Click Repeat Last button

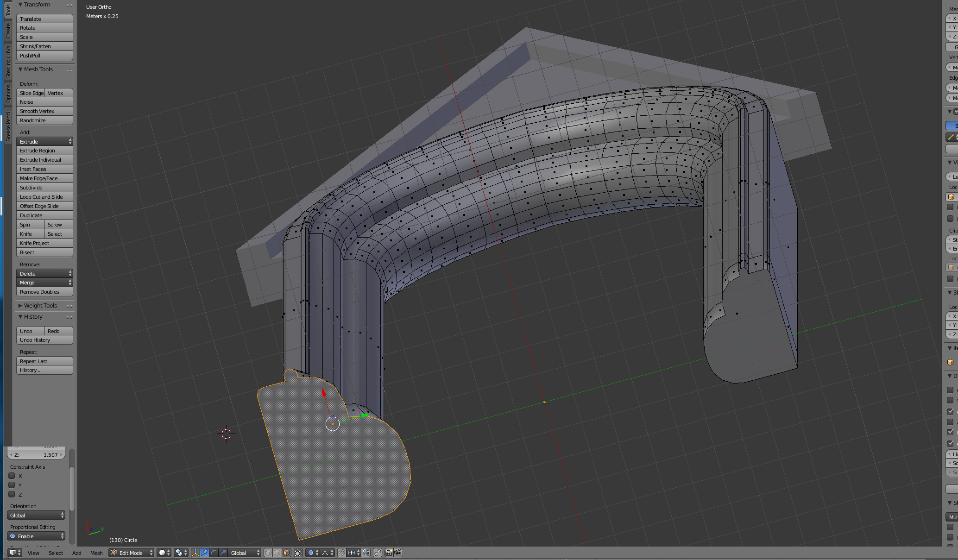45,361
